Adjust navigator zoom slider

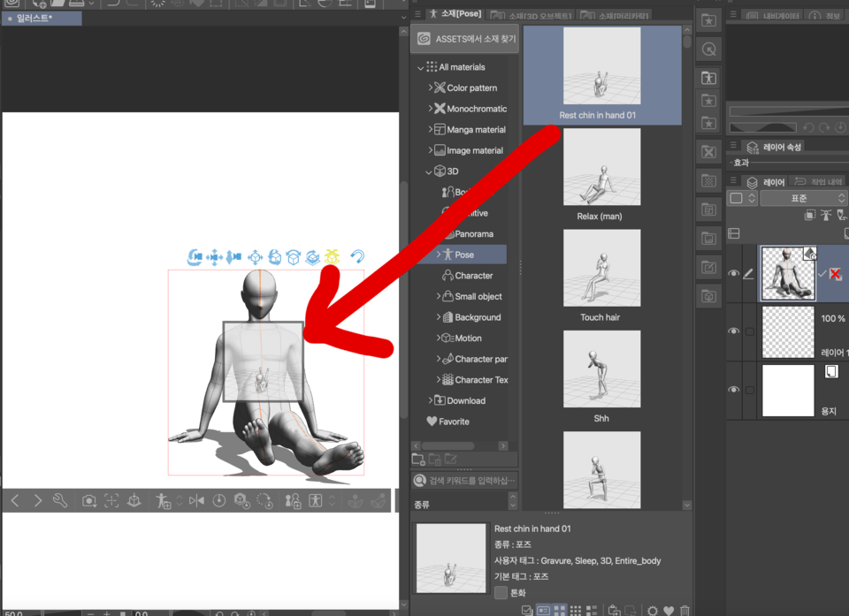pos(789,111)
